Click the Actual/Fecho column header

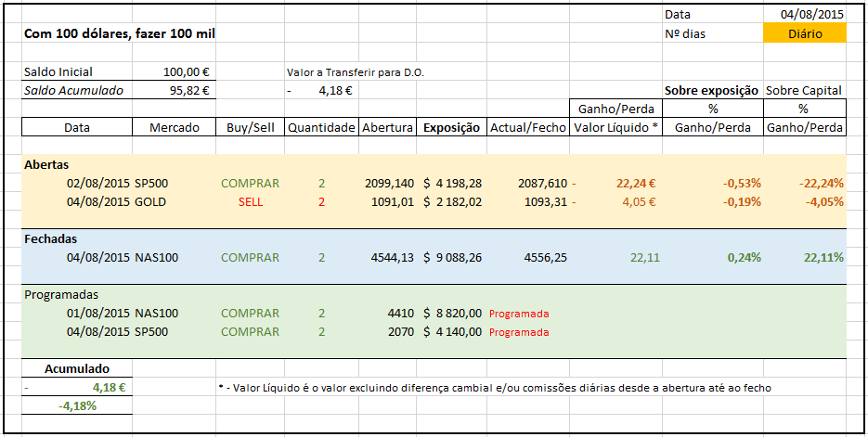tap(527, 128)
